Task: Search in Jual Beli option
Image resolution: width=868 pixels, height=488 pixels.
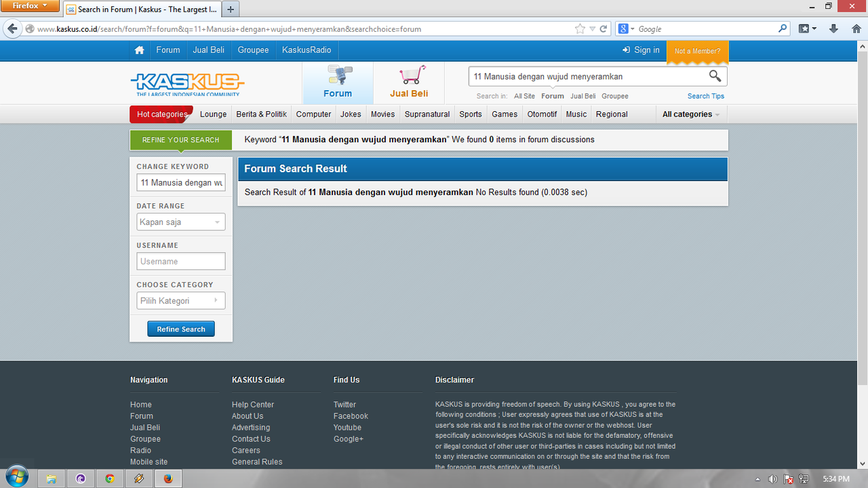Action: (583, 96)
